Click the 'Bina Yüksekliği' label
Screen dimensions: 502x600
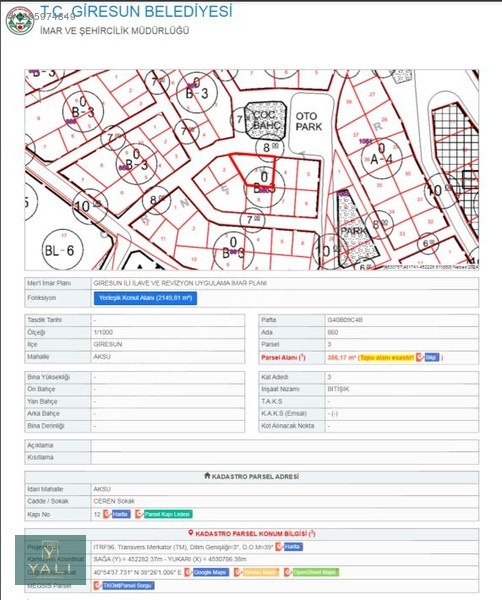point(49,377)
